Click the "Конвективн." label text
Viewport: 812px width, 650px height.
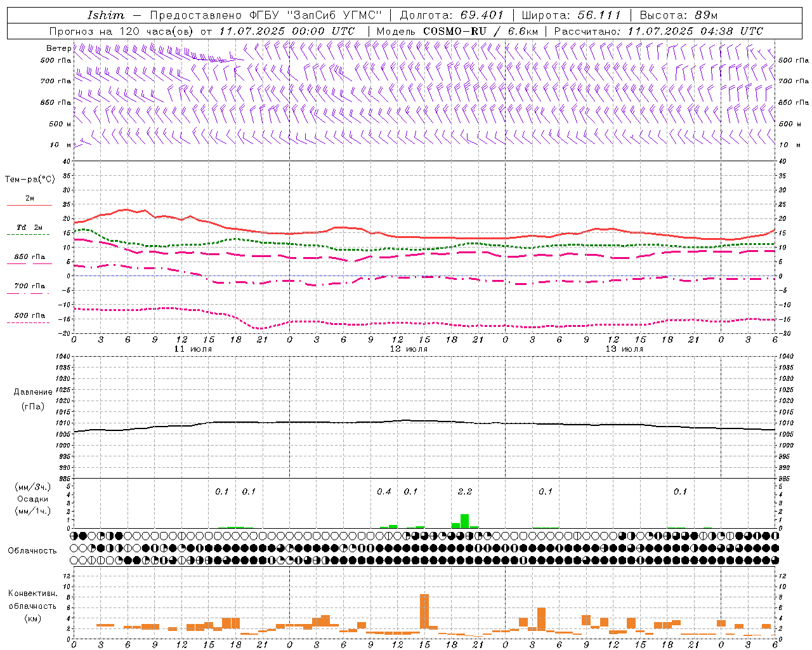point(32,594)
